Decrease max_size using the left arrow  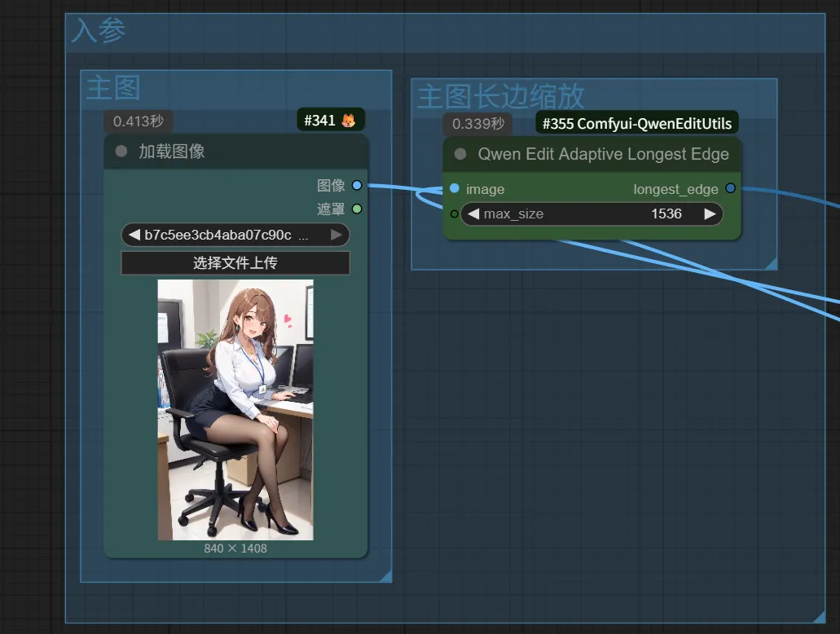tap(473, 214)
